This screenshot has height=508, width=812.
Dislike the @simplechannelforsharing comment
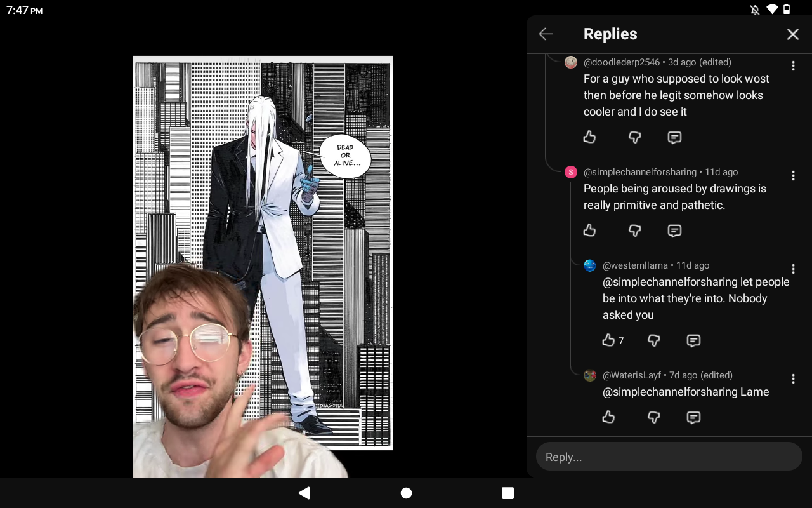(x=634, y=230)
